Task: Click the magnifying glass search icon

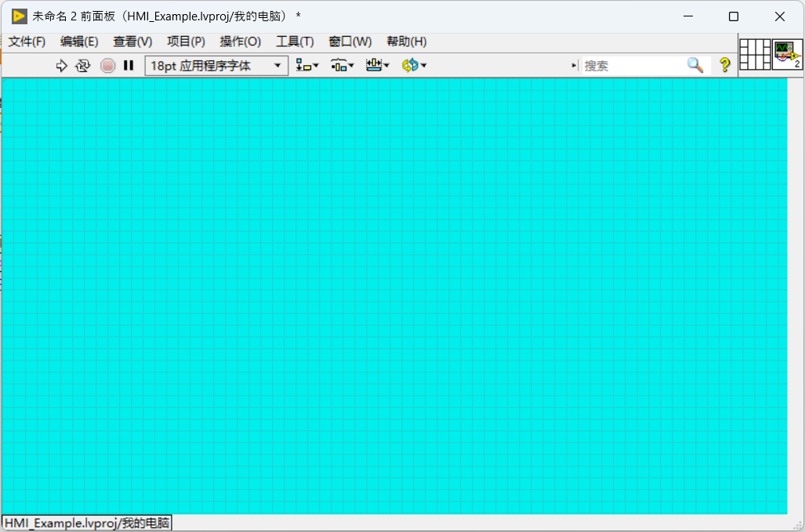Action: pos(695,65)
